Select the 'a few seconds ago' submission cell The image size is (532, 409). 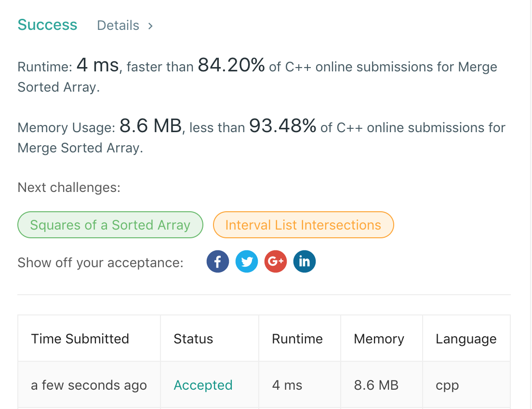[x=89, y=385]
